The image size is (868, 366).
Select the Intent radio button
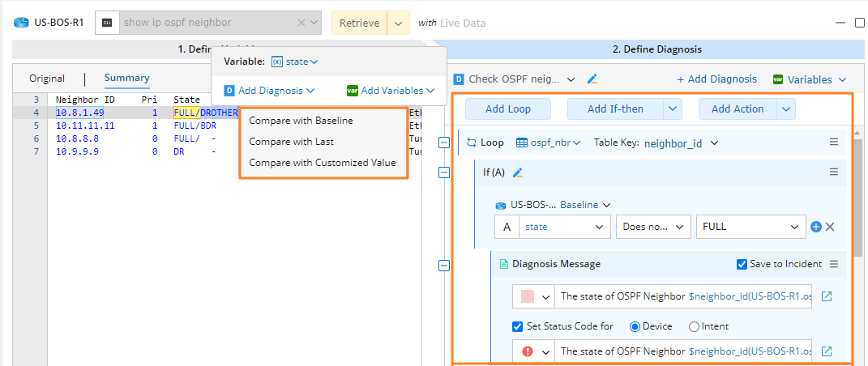coord(694,327)
